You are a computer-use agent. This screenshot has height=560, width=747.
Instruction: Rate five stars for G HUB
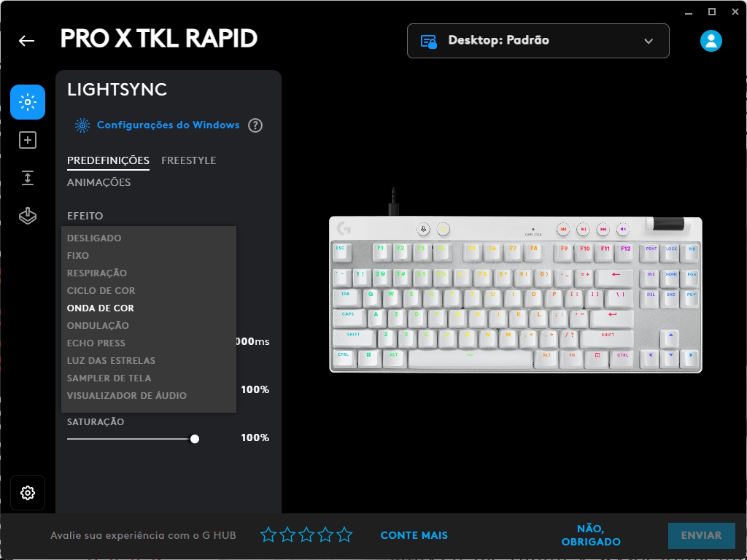[x=344, y=535]
